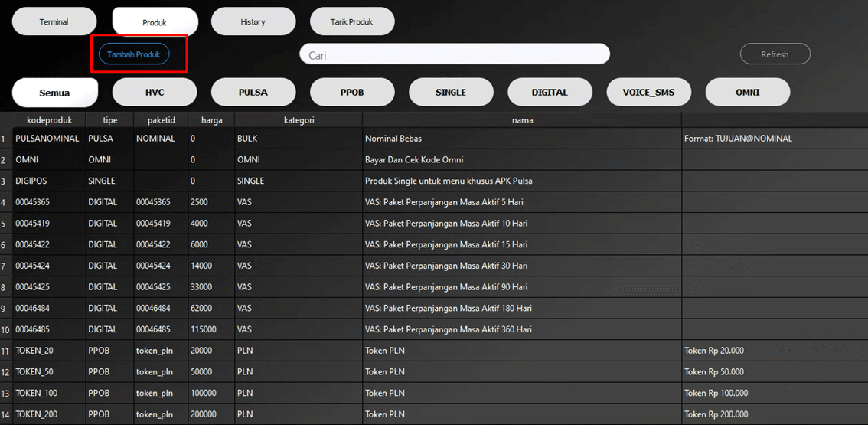This screenshot has height=425, width=868.
Task: Select the PULSANOMINAL product row
Action: 47,139
